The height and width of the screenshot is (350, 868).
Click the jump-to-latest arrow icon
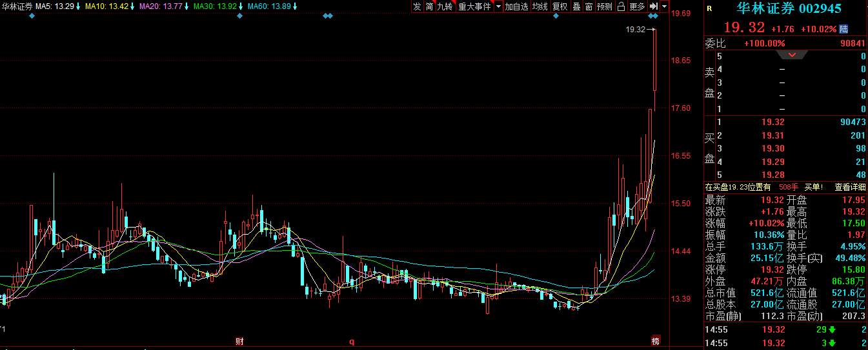point(654,6)
